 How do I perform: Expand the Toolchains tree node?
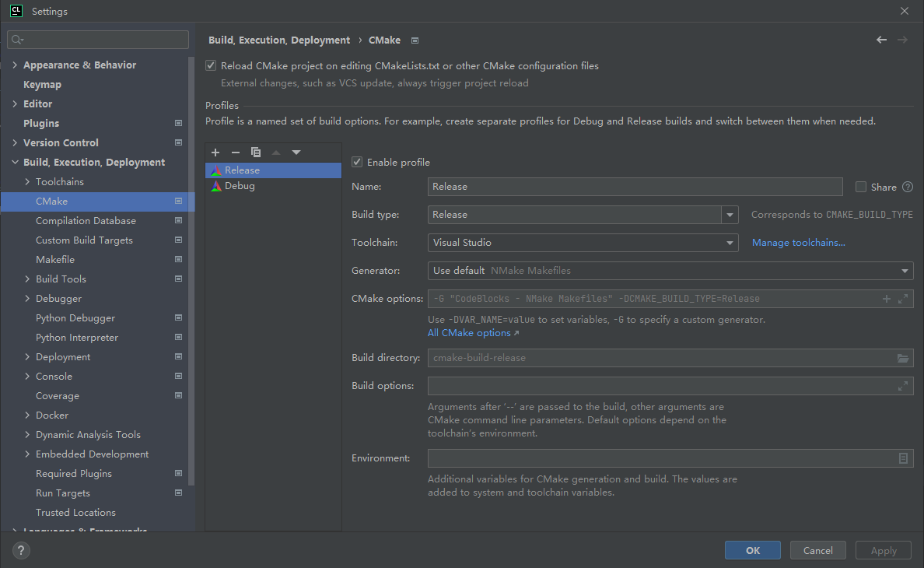[x=27, y=181]
